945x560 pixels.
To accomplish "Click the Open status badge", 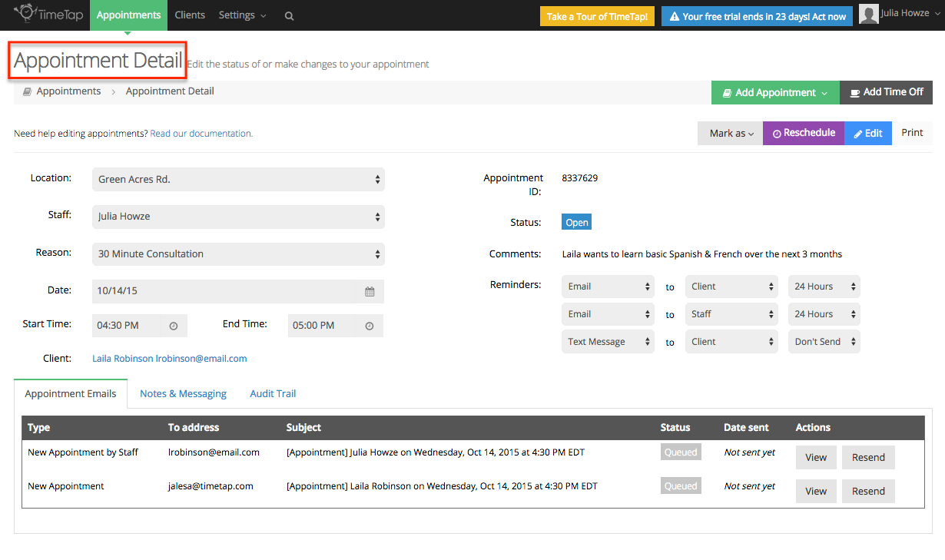I will pos(576,223).
